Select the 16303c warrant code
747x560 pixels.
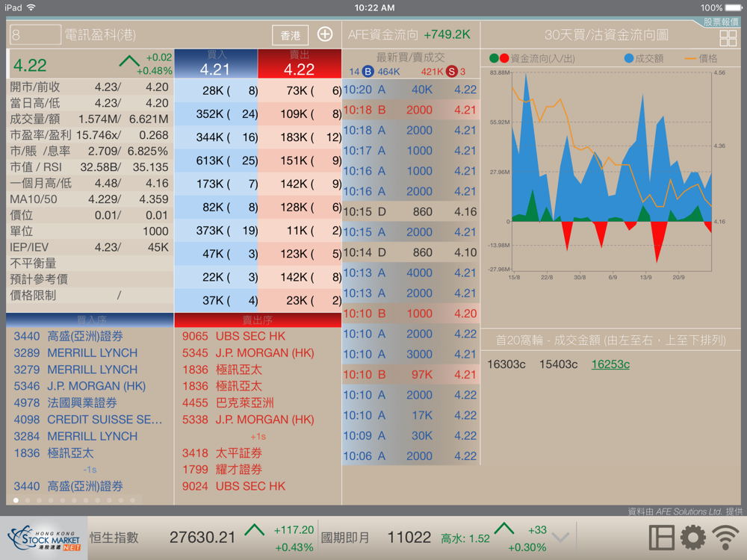506,364
